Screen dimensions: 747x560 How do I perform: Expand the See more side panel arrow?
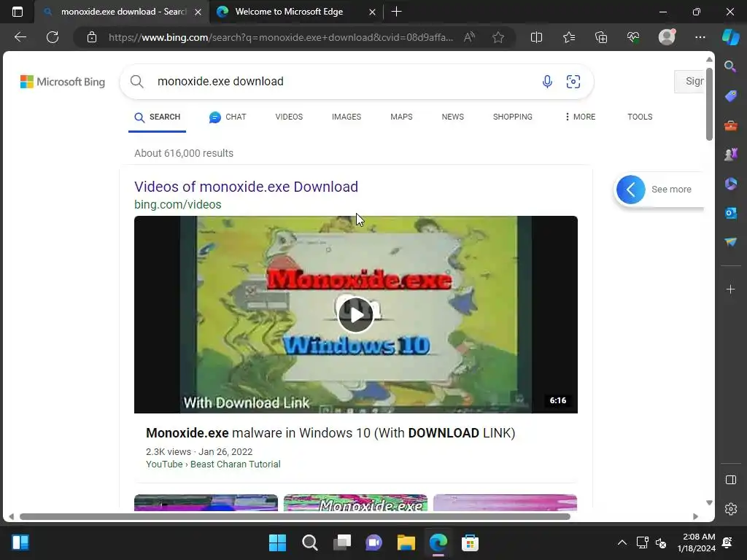coord(630,190)
